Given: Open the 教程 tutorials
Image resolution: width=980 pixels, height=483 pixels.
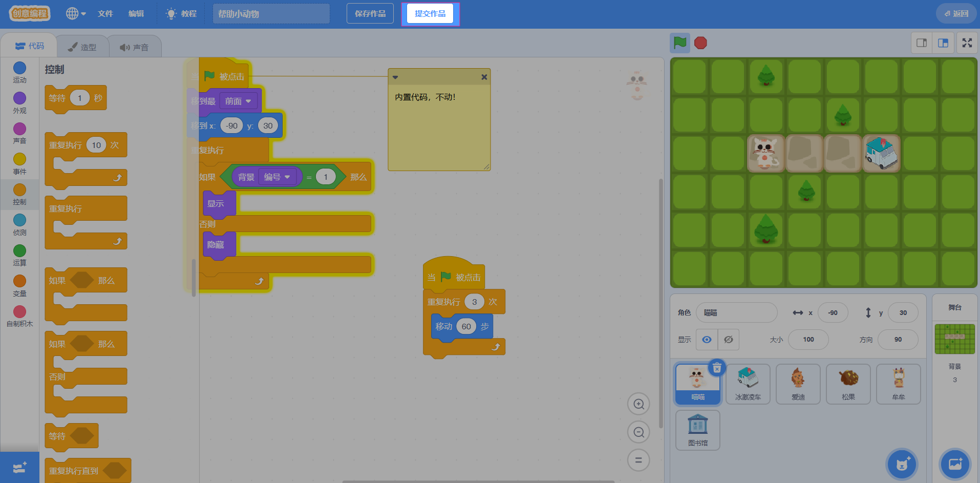Looking at the screenshot, I should 182,14.
